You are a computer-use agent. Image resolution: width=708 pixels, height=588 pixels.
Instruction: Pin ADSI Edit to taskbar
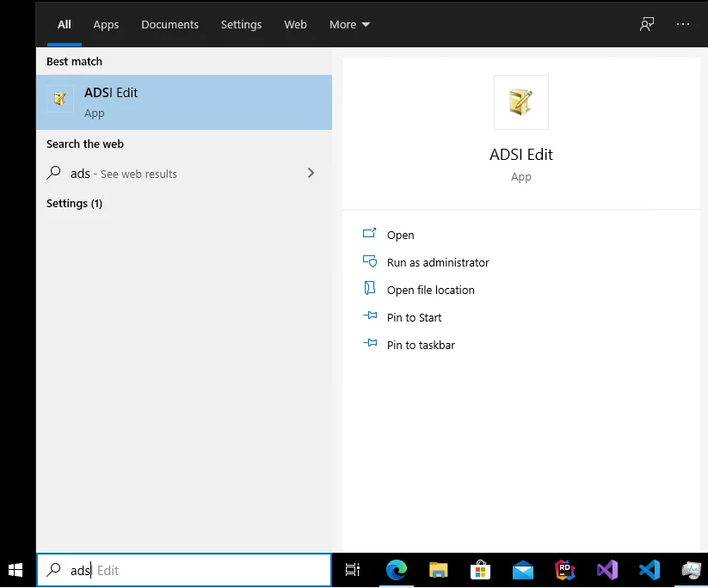pyautogui.click(x=421, y=345)
